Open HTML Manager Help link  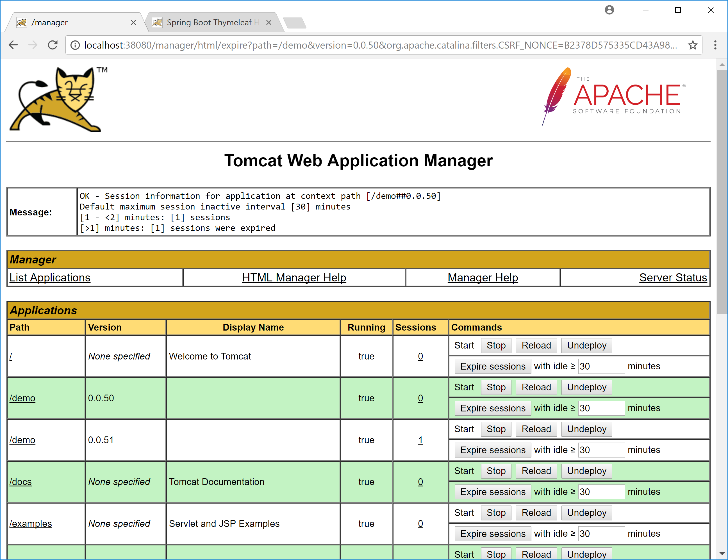294,278
